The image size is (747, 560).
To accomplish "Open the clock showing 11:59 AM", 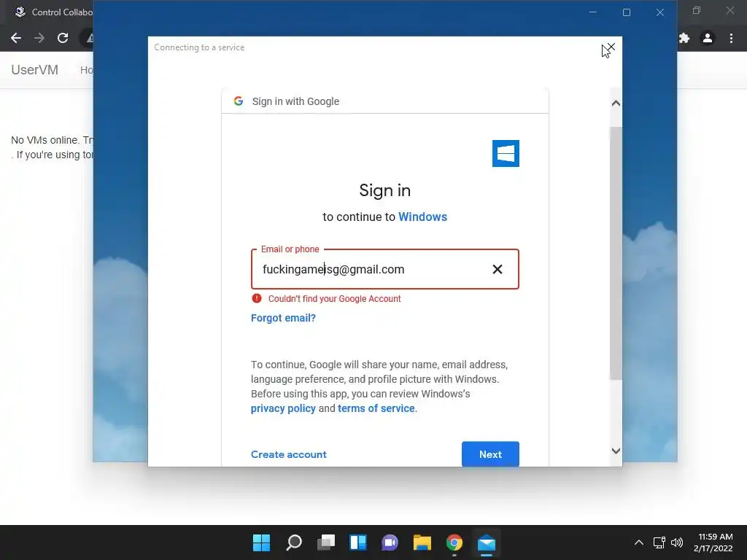I will [x=713, y=542].
